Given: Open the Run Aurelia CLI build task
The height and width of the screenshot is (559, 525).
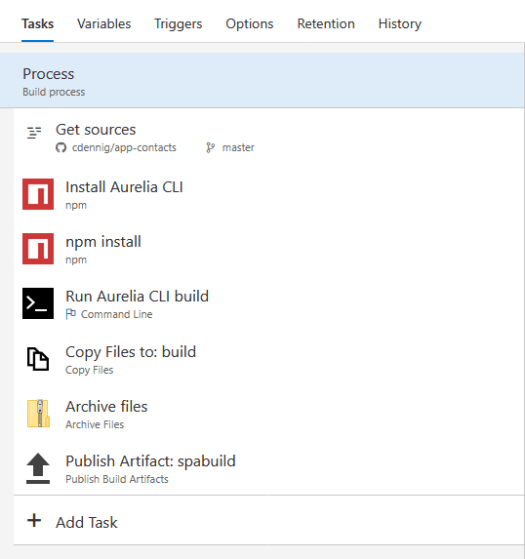Looking at the screenshot, I should pyautogui.click(x=137, y=296).
